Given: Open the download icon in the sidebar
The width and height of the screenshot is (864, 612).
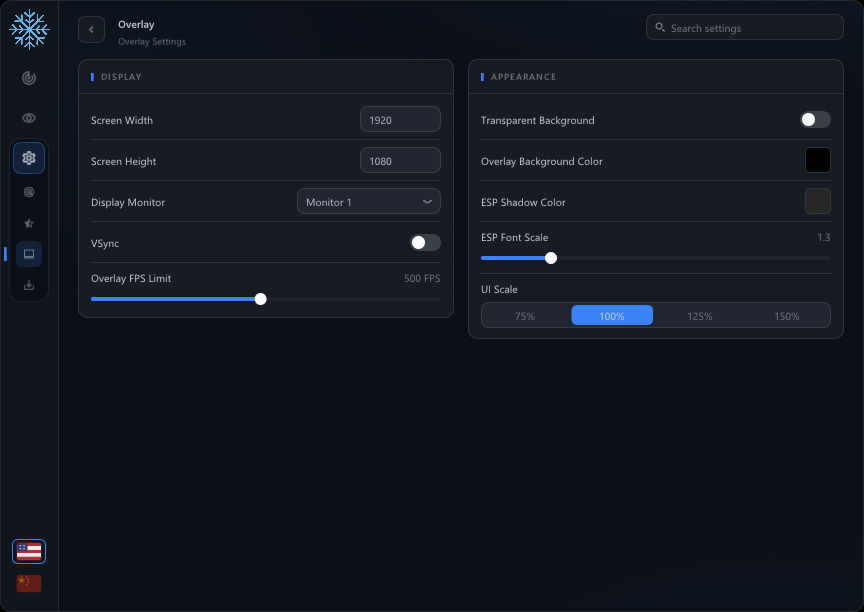Looking at the screenshot, I should [29, 285].
